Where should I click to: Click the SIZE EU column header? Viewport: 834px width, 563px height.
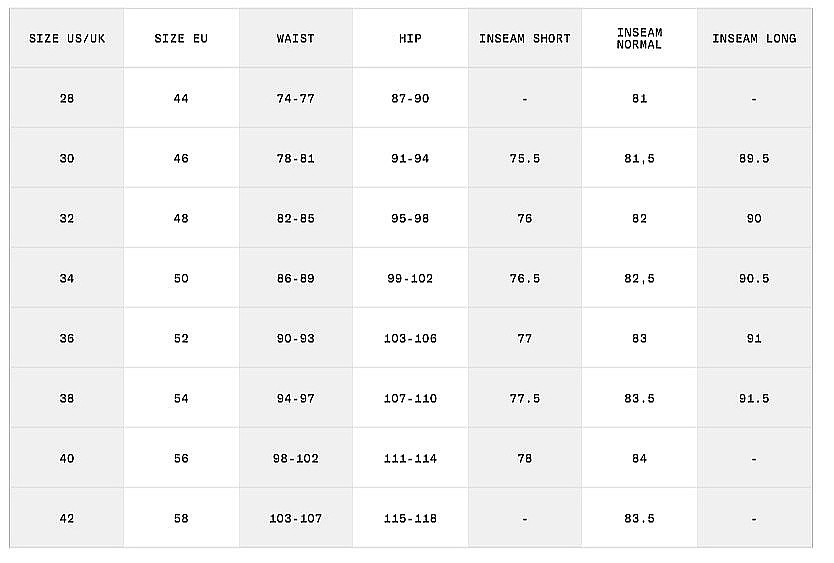181,39
